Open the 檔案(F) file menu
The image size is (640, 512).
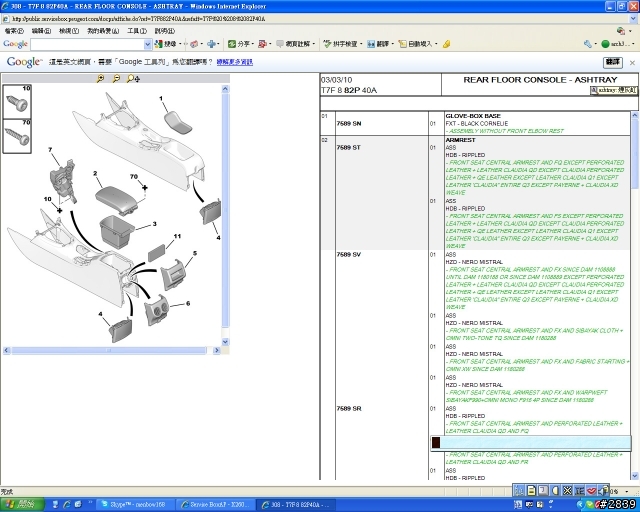point(14,31)
